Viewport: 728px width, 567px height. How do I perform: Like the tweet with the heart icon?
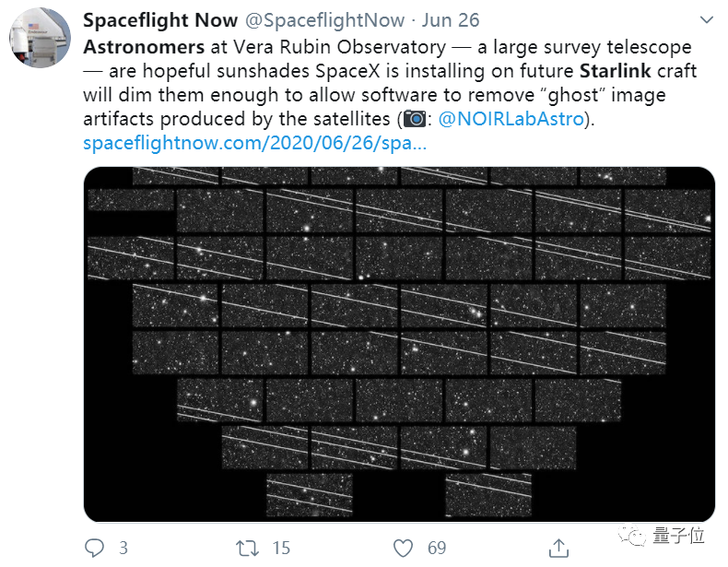tap(404, 548)
